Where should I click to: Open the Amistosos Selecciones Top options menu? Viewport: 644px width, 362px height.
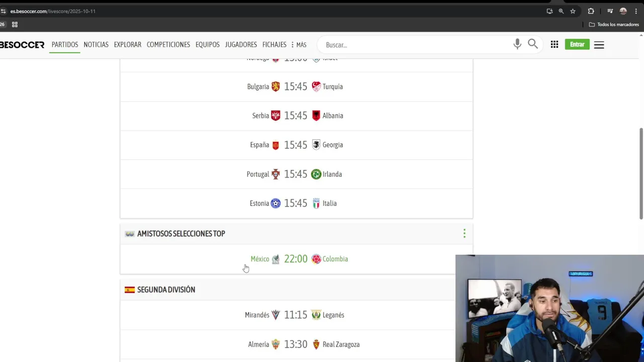(464, 233)
